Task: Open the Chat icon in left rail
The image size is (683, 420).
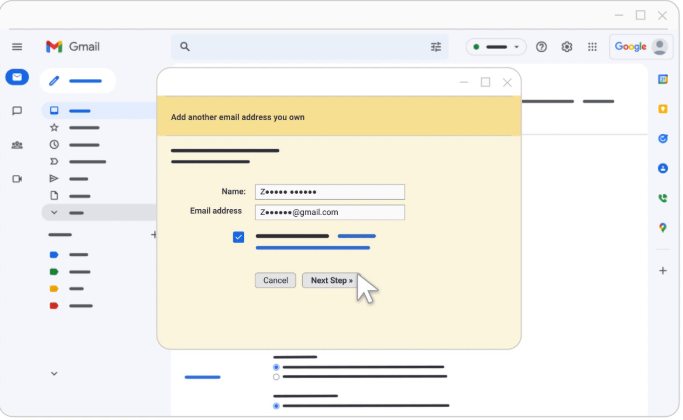Action: (17, 111)
